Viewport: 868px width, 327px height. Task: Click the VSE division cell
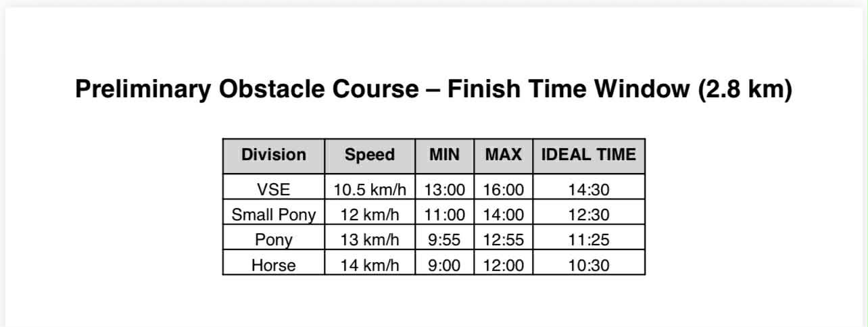tap(274, 190)
